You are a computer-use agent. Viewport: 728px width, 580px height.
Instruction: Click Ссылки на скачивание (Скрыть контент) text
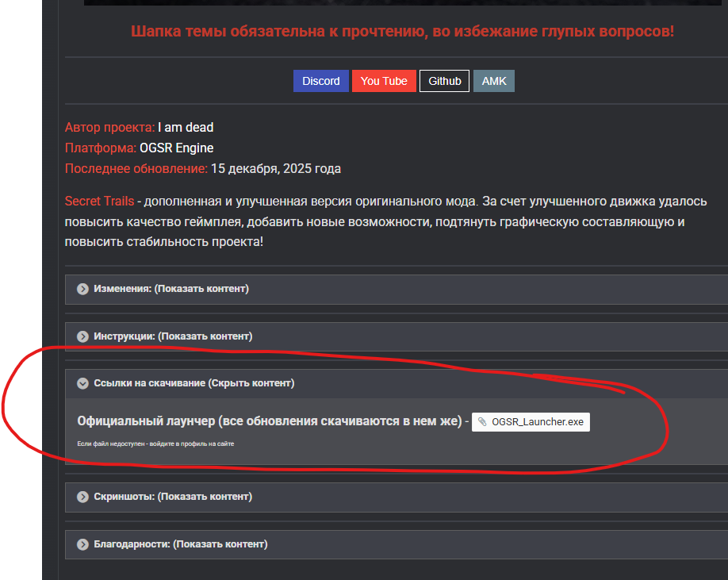194,382
